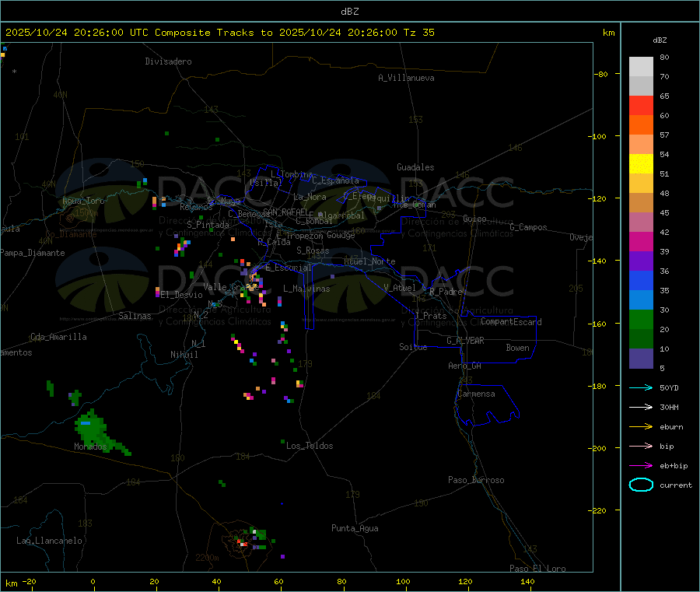
Task: Select the magenta swatch between 42 and 39 dBZ
Action: 641,241
